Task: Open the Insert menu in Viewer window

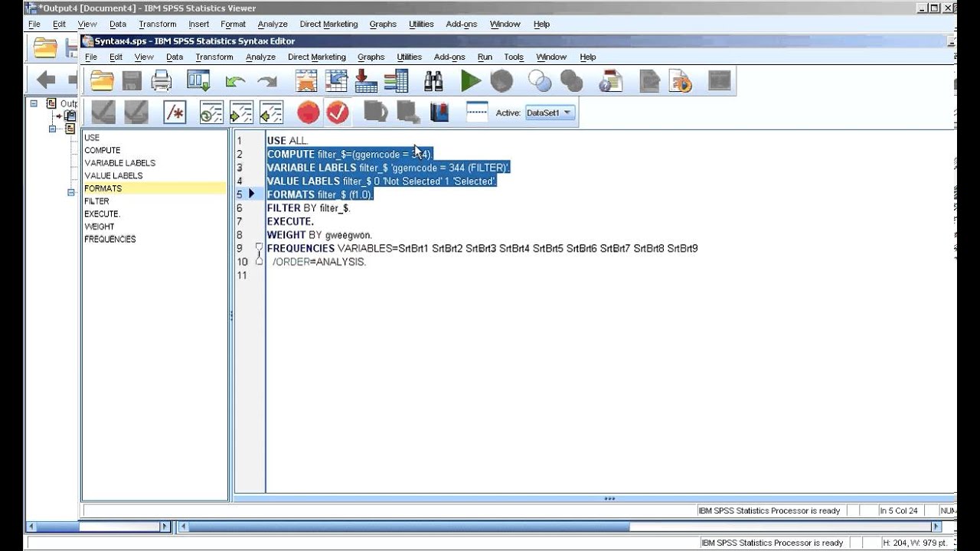Action: coord(199,24)
